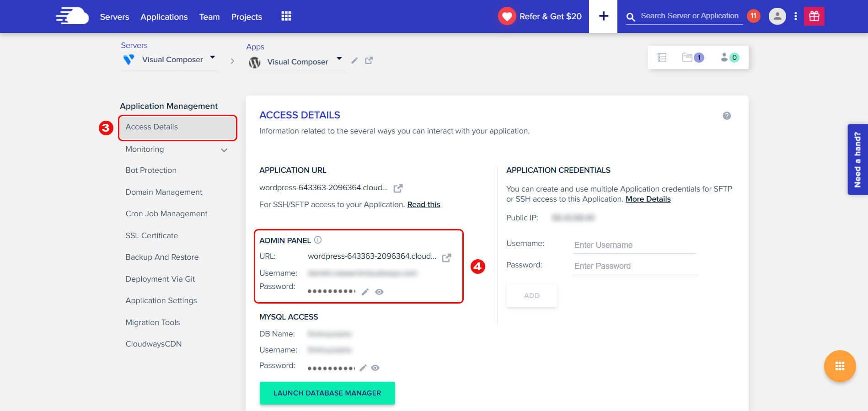Open the Projects menu in navbar

click(246, 17)
